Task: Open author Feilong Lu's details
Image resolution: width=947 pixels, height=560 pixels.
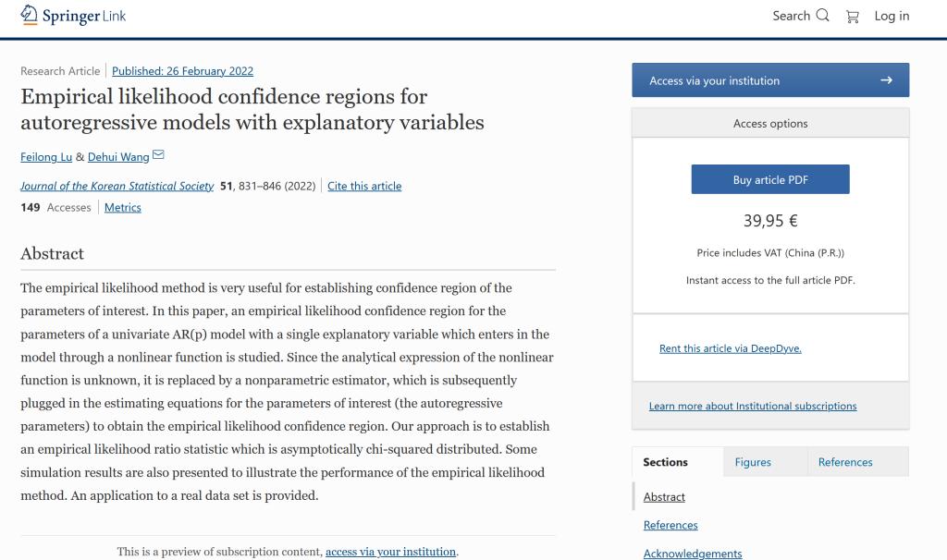Action: 45,157
